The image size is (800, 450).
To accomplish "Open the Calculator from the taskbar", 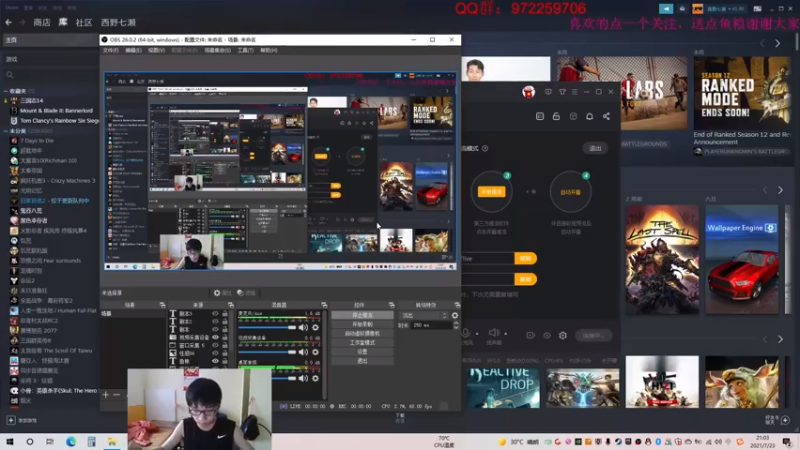I will pyautogui.click(x=91, y=442).
